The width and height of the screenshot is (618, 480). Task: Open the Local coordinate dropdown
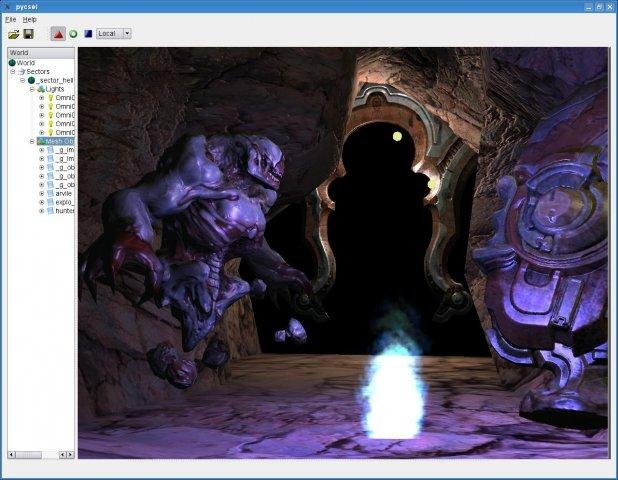[114, 33]
